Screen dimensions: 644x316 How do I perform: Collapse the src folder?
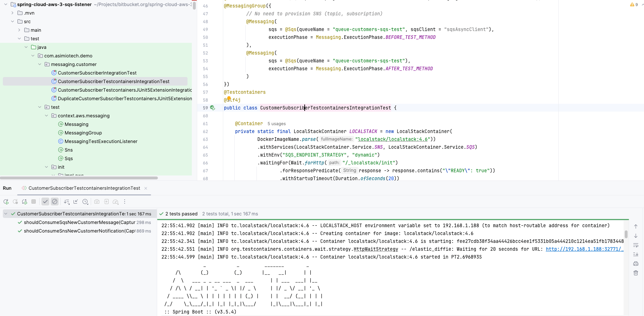click(13, 22)
